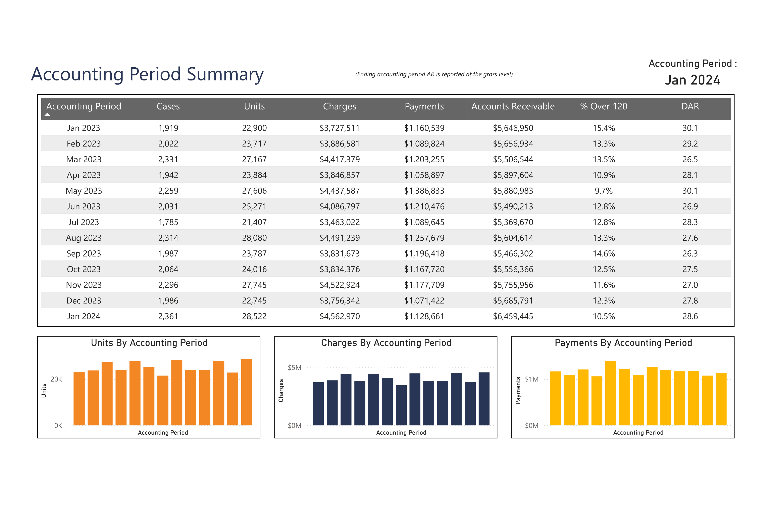
Task: Click units value 28,080
Action: (254, 238)
